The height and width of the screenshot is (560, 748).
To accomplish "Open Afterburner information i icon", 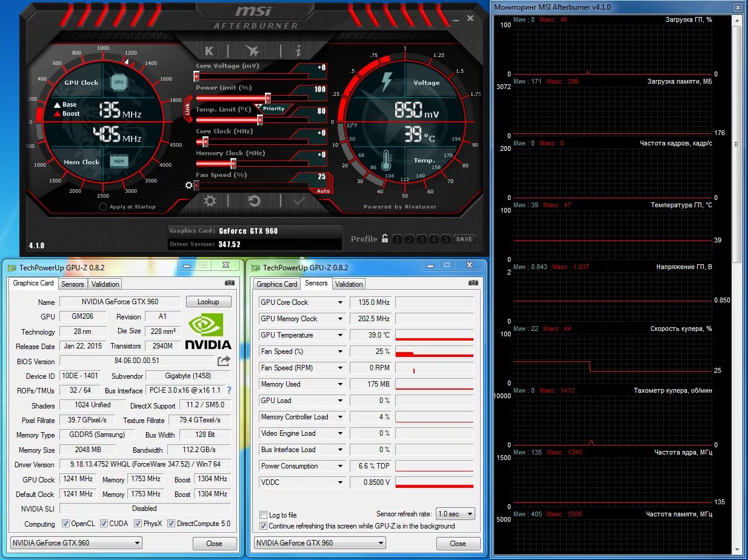I will [298, 51].
